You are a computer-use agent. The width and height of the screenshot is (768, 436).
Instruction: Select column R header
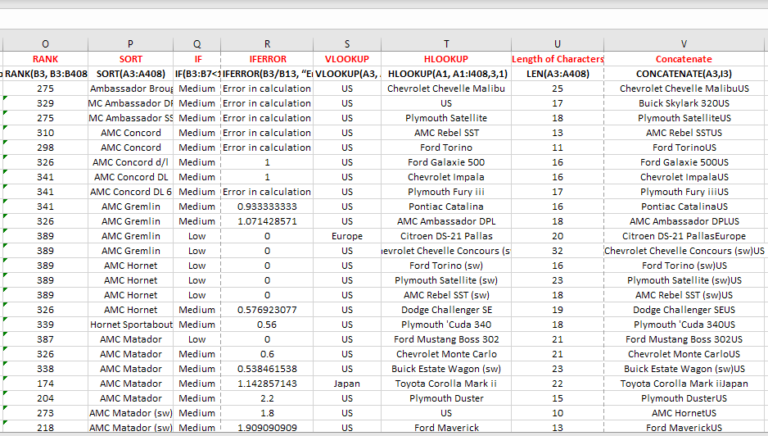(267, 44)
